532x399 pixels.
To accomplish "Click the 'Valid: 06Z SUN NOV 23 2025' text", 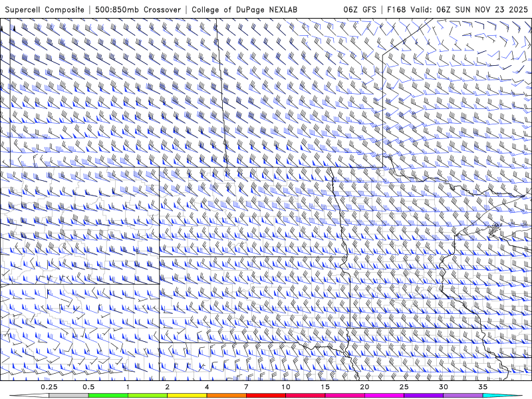I will click(x=469, y=9).
